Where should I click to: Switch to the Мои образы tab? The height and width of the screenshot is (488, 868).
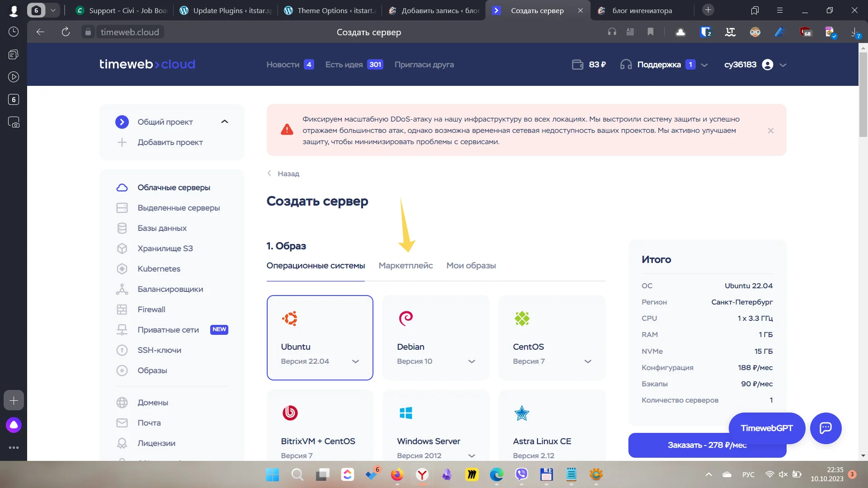point(471,266)
